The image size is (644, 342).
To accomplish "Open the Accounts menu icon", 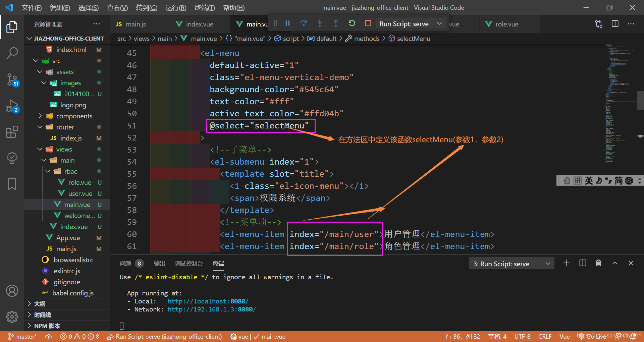I will coord(12,291).
